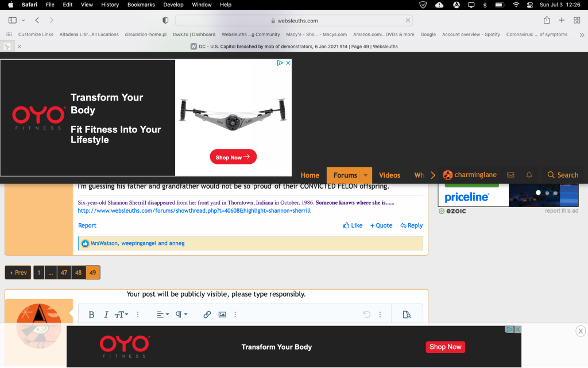Open the Bookmarks menu in menu bar
The height and width of the screenshot is (368, 588).
[x=141, y=5]
